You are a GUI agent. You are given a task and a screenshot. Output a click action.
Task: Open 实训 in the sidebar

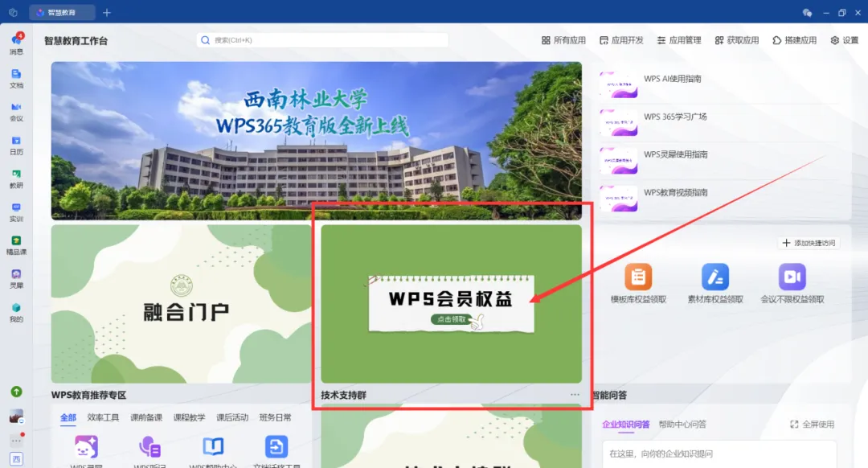point(17,211)
